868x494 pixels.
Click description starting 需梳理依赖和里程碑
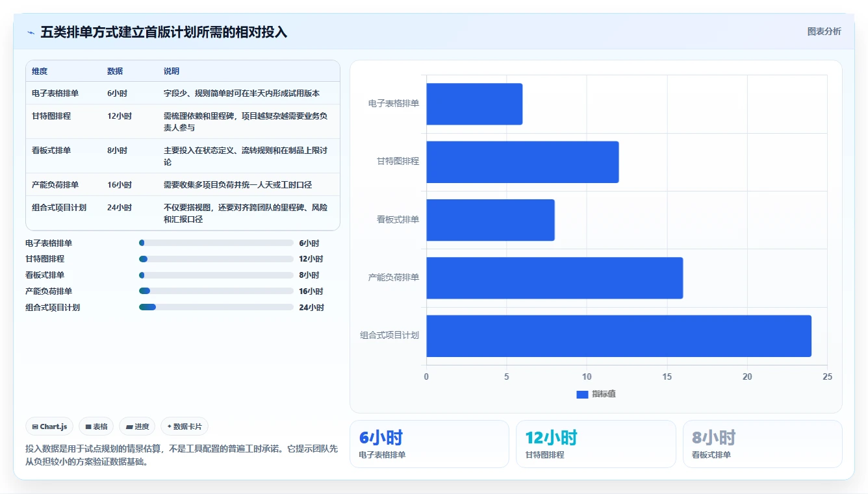point(246,122)
